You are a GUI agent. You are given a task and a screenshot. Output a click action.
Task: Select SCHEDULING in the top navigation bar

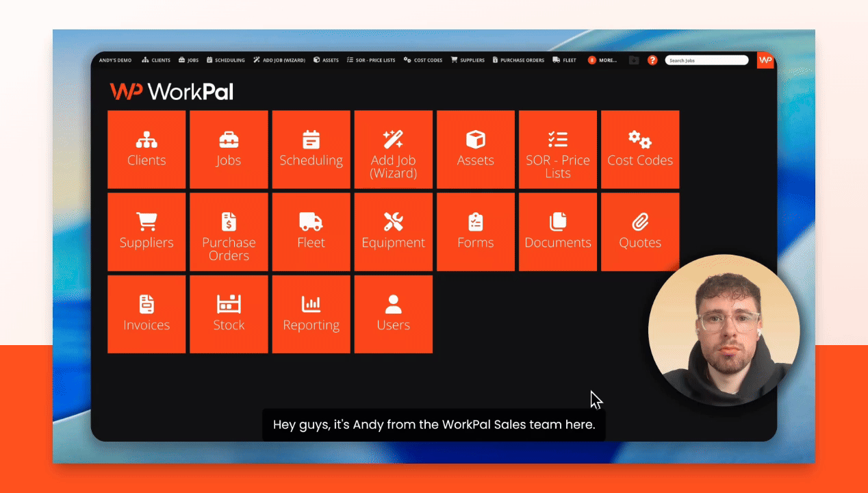pyautogui.click(x=225, y=60)
